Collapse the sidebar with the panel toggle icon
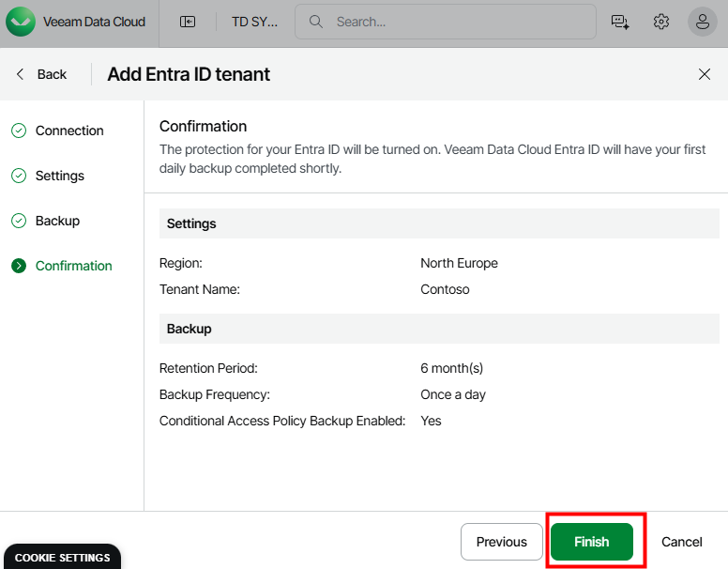The image size is (728, 569). click(x=188, y=22)
